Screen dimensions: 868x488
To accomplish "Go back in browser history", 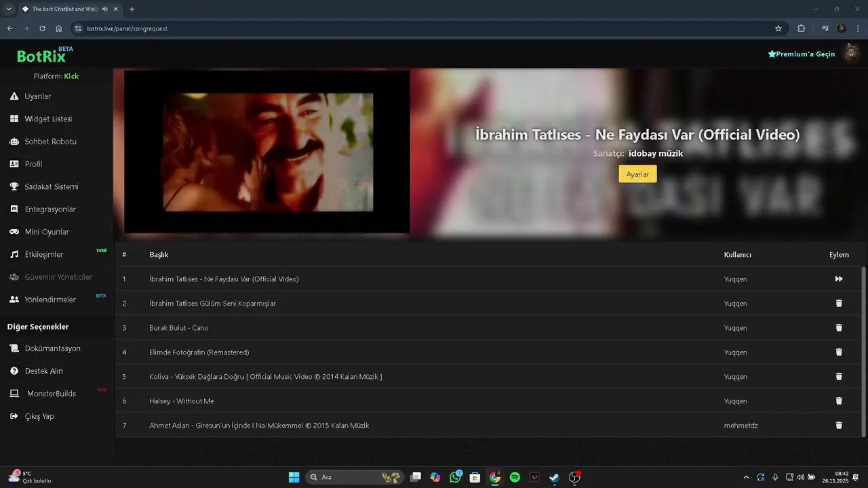I will click(x=9, y=28).
